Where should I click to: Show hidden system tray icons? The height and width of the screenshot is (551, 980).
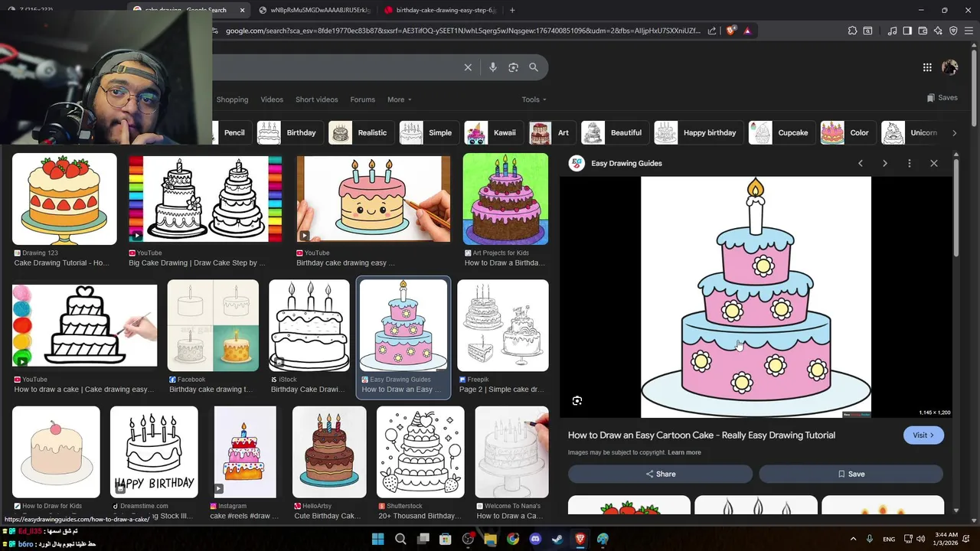coord(853,539)
